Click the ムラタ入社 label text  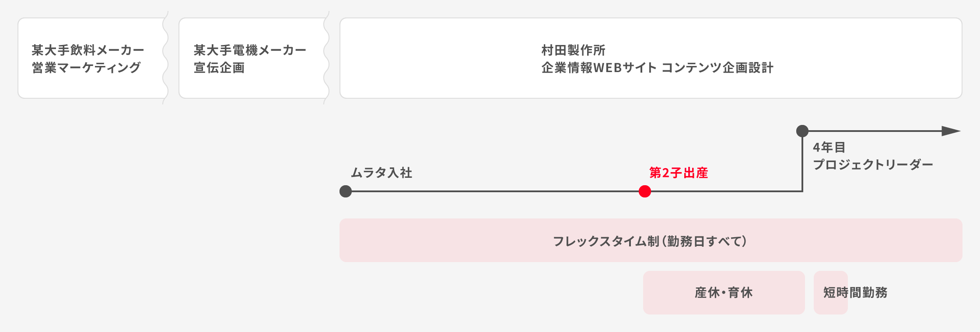[381, 173]
